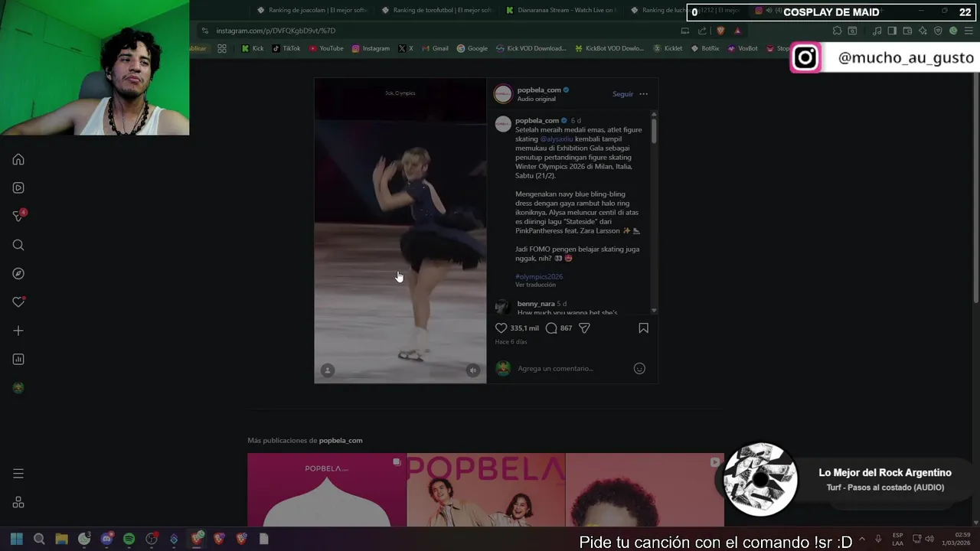Open the VoxBot bookmark
The width and height of the screenshot is (980, 551).
(742, 48)
